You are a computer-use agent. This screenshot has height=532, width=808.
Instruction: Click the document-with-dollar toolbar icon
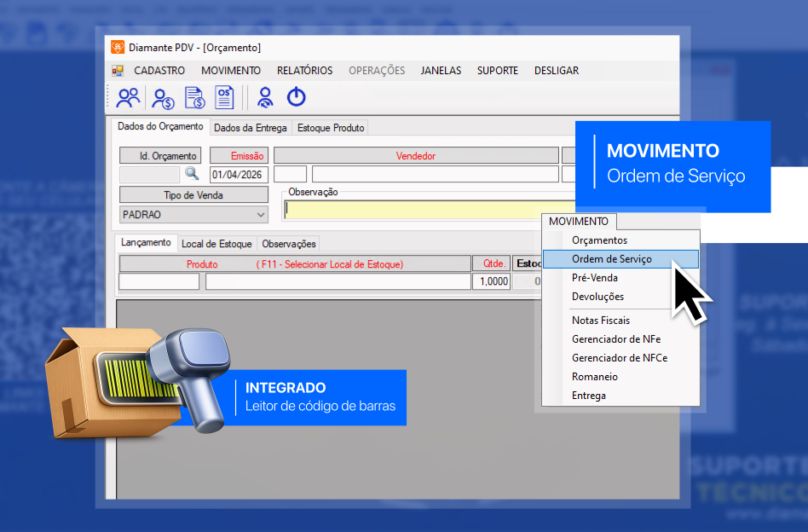[194, 97]
